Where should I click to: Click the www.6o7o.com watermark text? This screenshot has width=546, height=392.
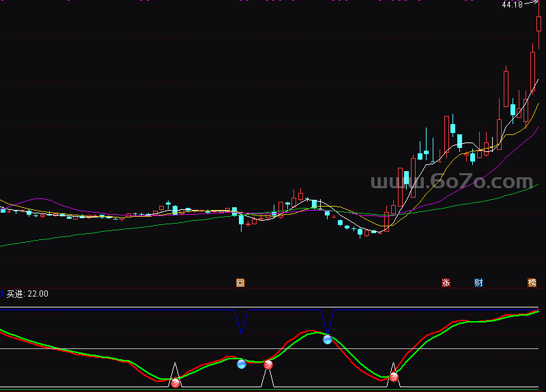click(451, 182)
